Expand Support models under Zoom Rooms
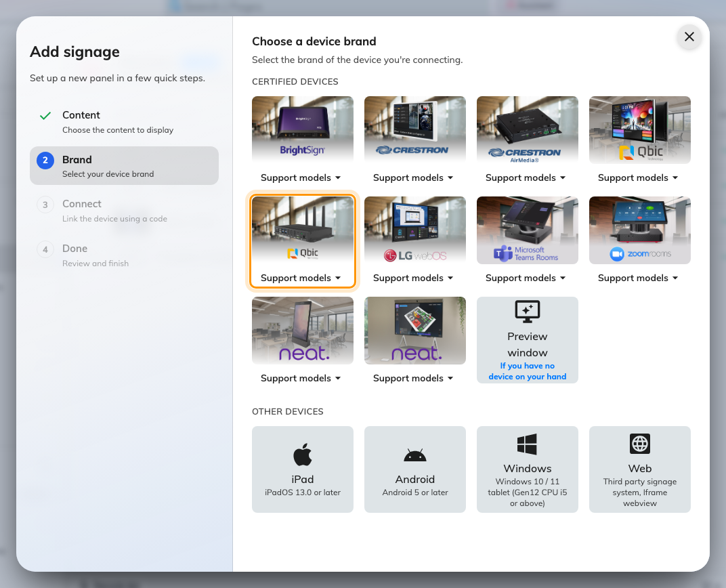Screen dimensions: 726x588 click(639, 278)
